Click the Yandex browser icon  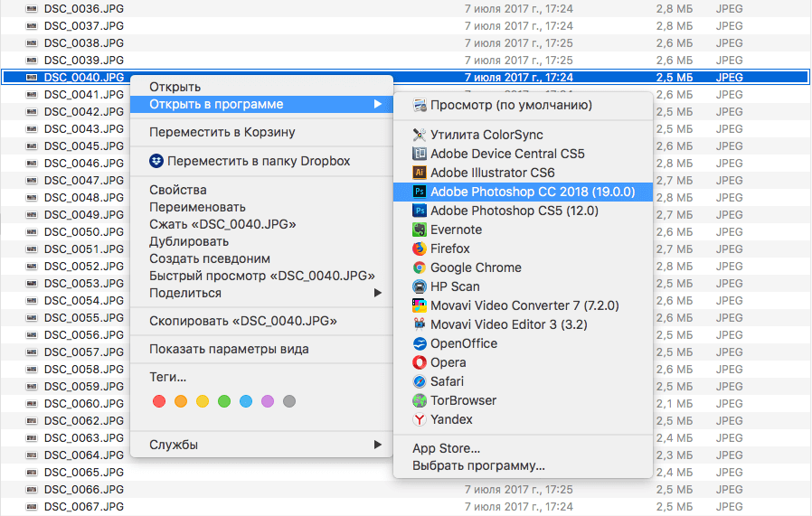coord(420,419)
